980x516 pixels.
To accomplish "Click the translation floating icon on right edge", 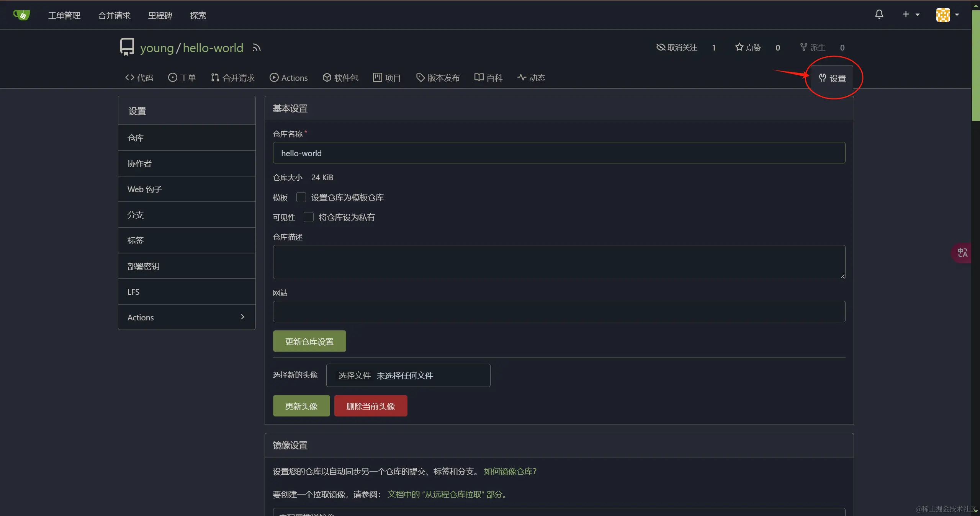I will coord(962,253).
